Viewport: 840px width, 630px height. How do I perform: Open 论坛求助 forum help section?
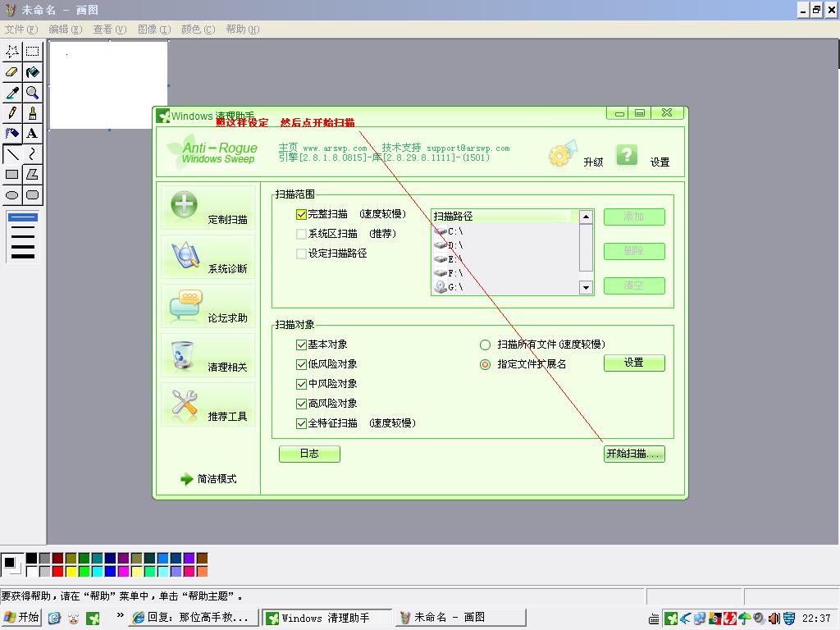[208, 307]
